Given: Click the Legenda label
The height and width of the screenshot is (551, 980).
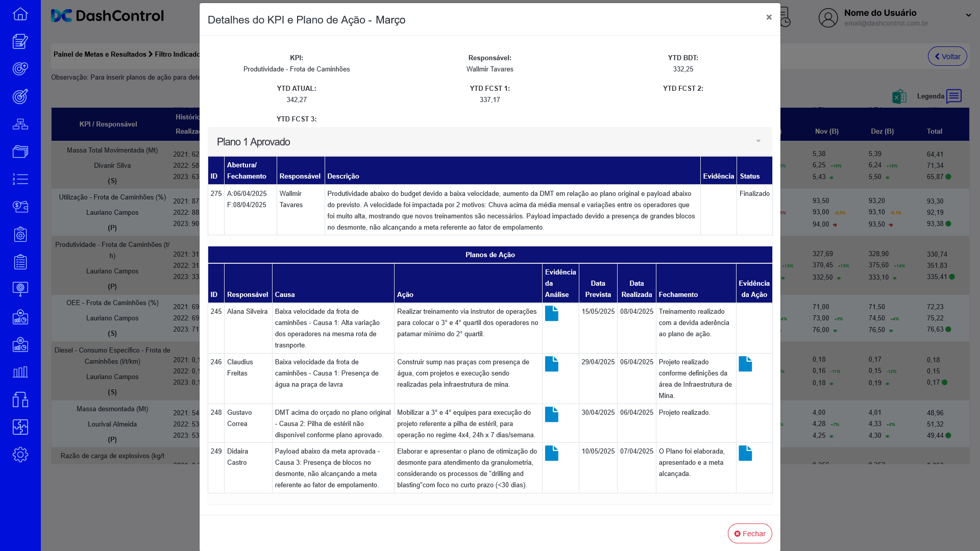Looking at the screenshot, I should click(x=930, y=96).
